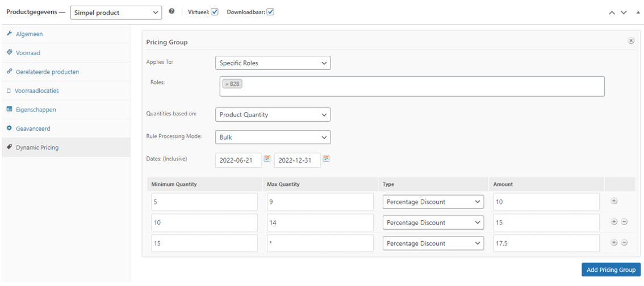Click the Pricing Group heading
Viewport: 644px width, 286px height.
pos(167,42)
